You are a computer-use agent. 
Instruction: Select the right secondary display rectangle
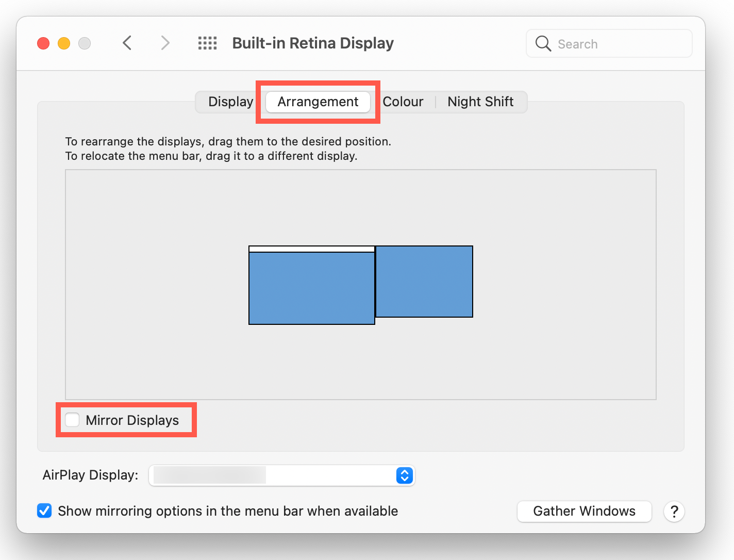tap(424, 282)
